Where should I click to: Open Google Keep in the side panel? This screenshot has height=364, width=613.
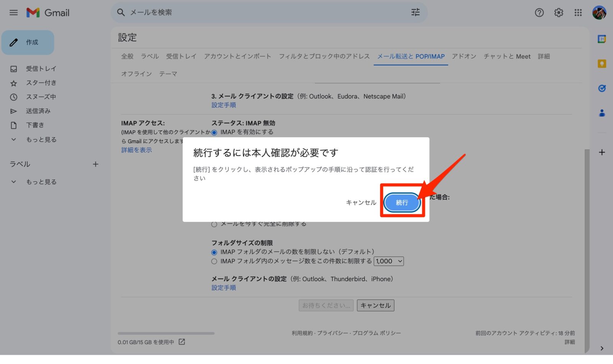click(602, 64)
